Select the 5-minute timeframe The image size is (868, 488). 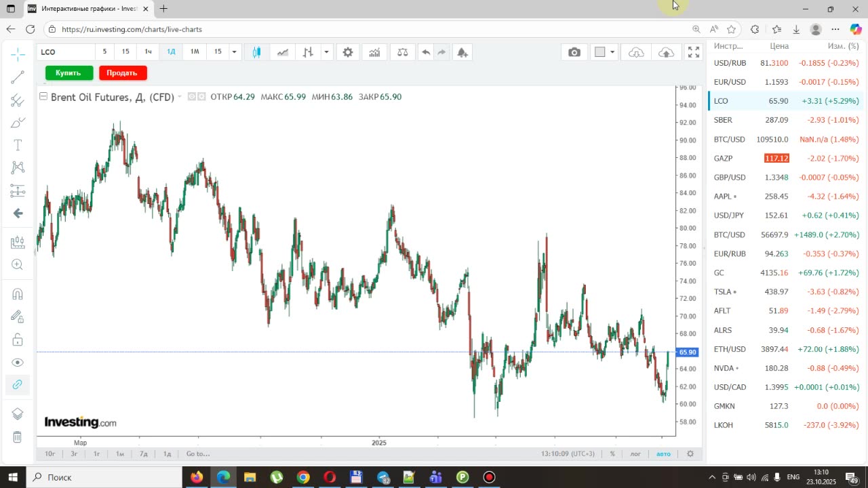[x=104, y=52]
